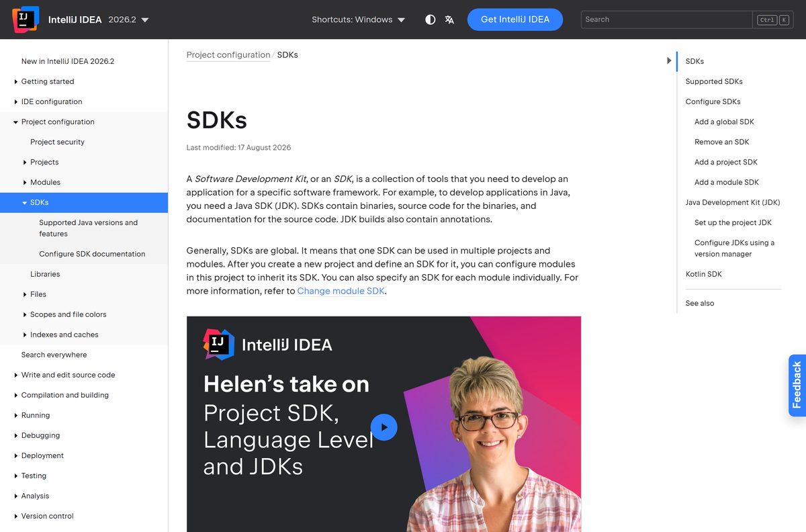Jump to Remove an SDK
Image resolution: width=806 pixels, height=532 pixels.
(721, 142)
